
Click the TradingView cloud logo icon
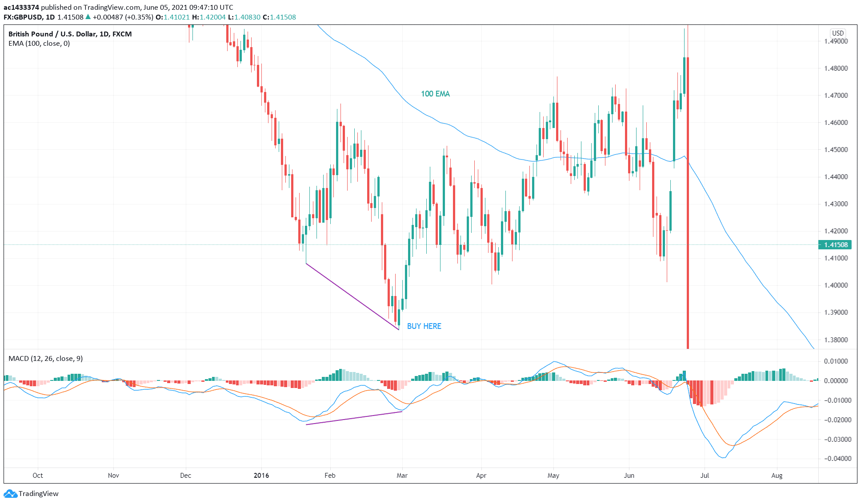point(11,493)
